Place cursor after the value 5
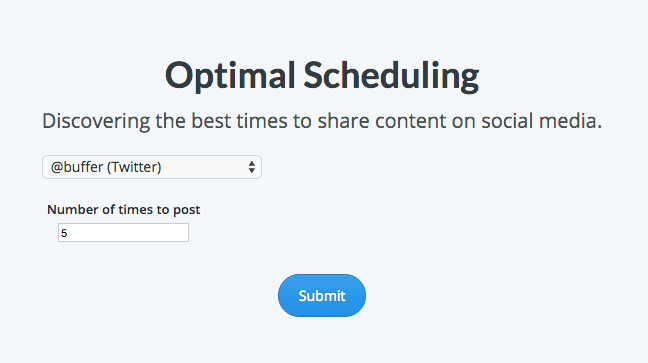The height and width of the screenshot is (363, 648). (68, 233)
